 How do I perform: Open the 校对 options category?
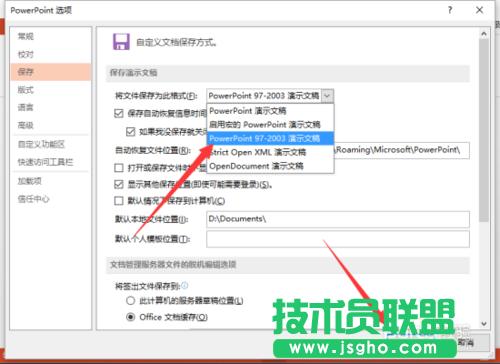coord(26,54)
